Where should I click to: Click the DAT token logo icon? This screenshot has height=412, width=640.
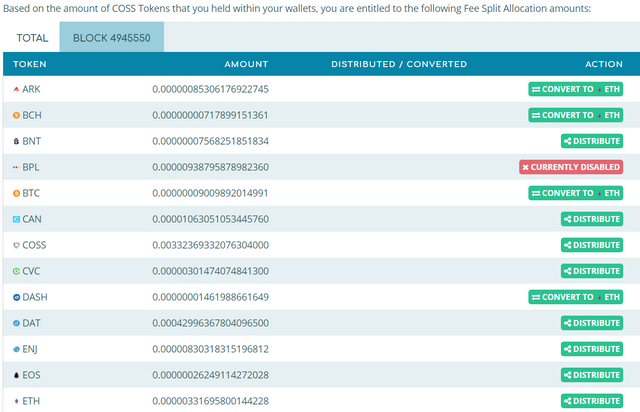tap(16, 323)
